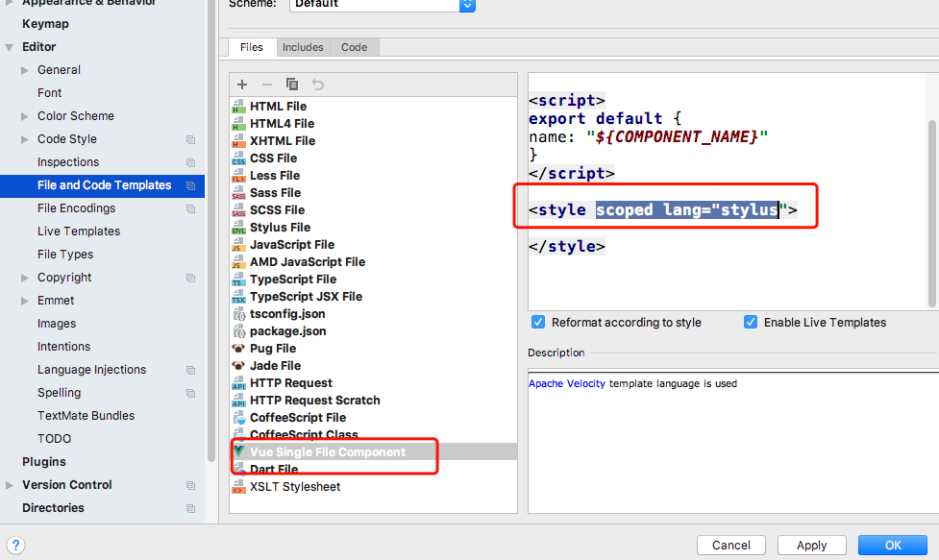939x560 pixels.
Task: Click the Apply button
Action: tap(811, 545)
